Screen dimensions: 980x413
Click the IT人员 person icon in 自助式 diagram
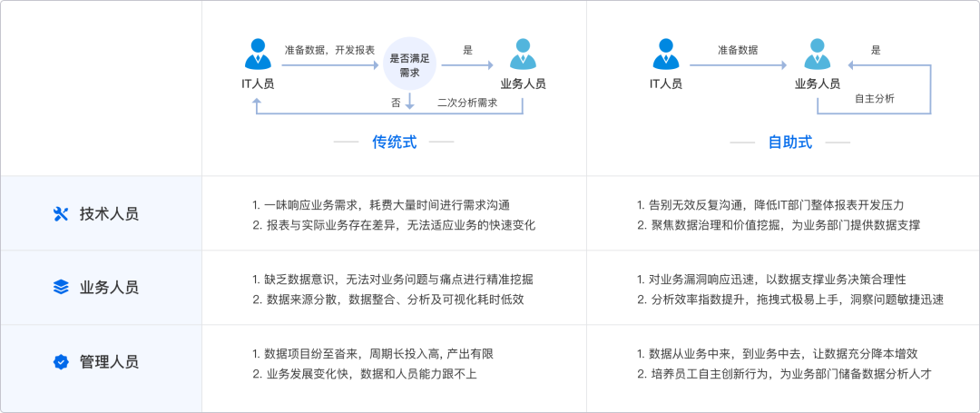click(666, 54)
